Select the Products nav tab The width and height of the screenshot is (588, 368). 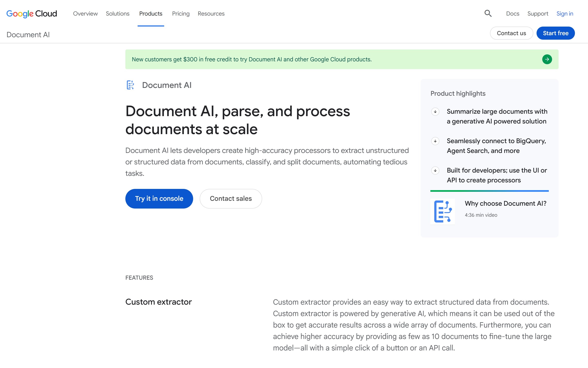coord(151,14)
